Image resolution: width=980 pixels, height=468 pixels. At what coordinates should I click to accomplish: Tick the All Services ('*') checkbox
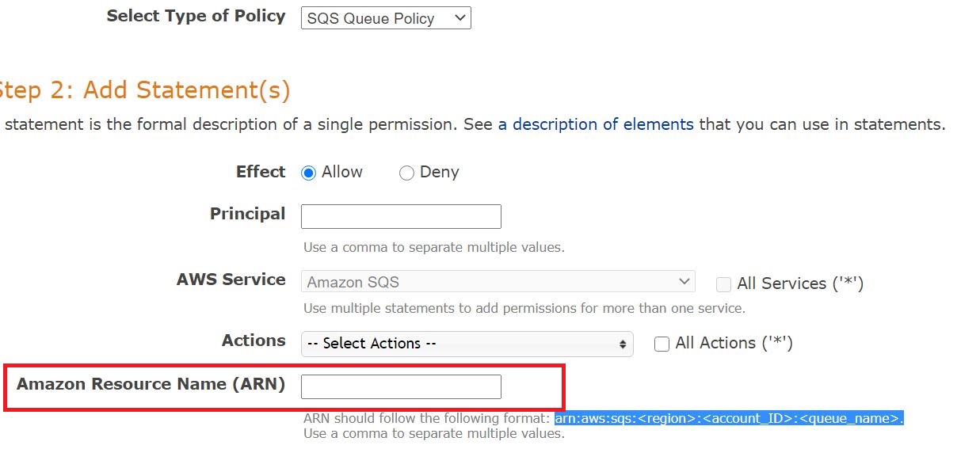click(x=723, y=284)
